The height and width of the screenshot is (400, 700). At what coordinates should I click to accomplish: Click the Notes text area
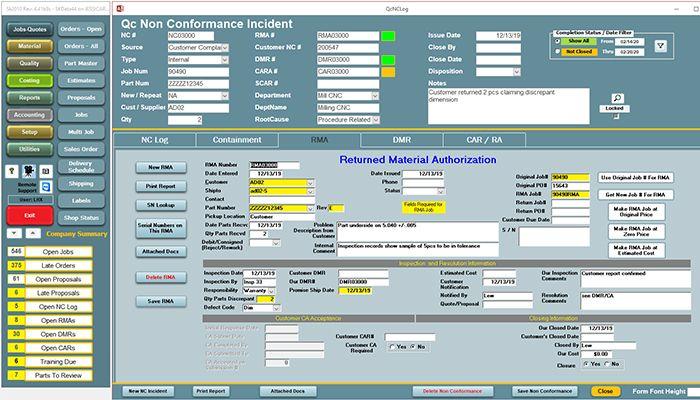[508, 106]
